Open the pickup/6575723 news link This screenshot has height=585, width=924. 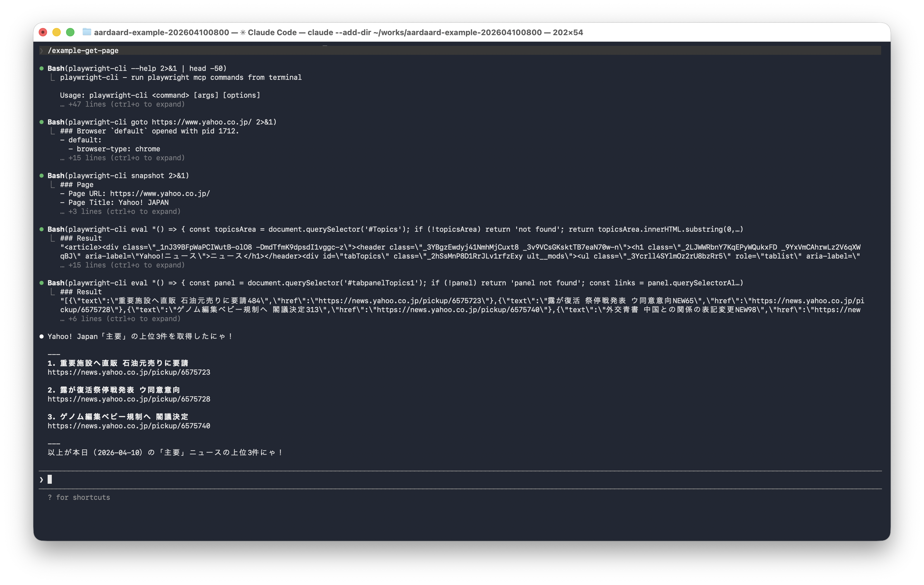tap(129, 372)
